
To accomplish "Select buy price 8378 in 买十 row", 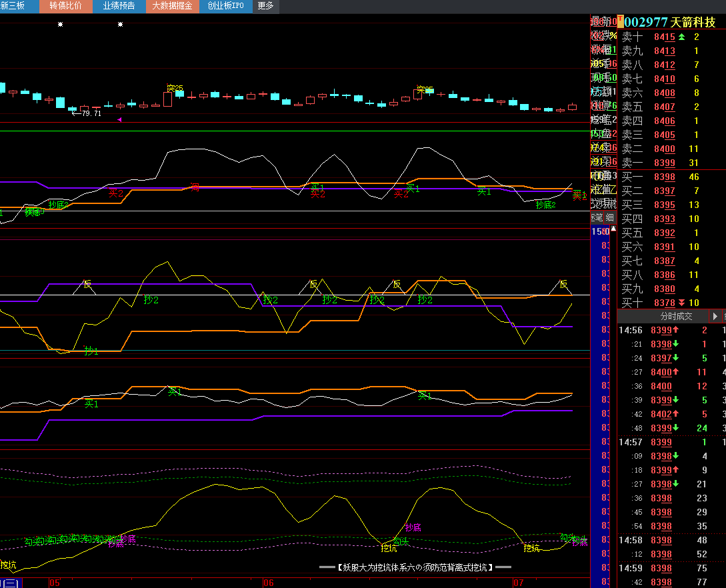I will pyautogui.click(x=665, y=303).
